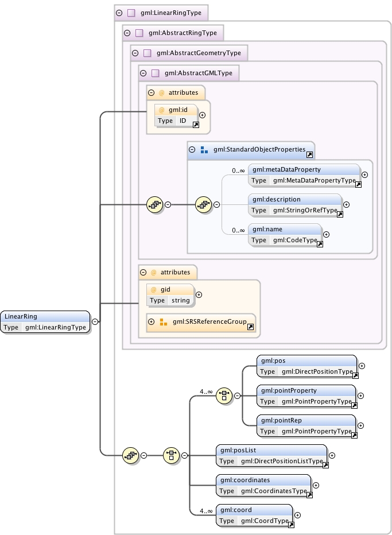Select choice compositor before gml:posList
The height and width of the screenshot is (535, 392).
click(x=171, y=456)
